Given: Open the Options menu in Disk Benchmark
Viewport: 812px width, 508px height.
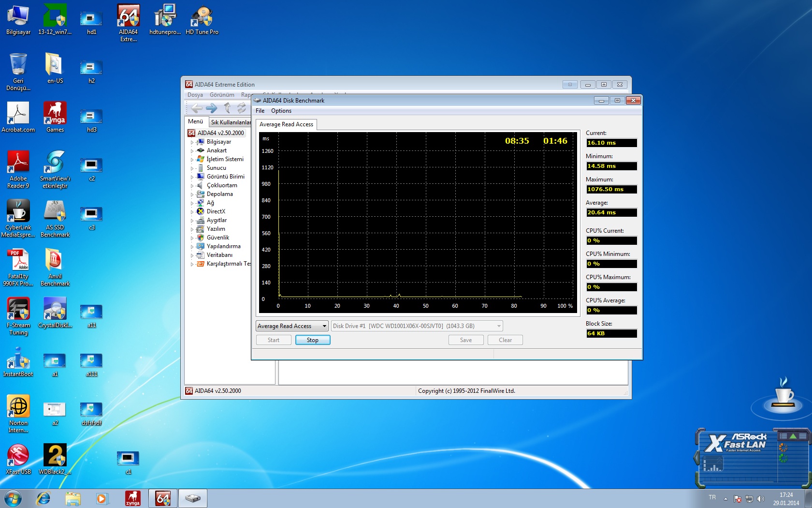Looking at the screenshot, I should coord(281,111).
